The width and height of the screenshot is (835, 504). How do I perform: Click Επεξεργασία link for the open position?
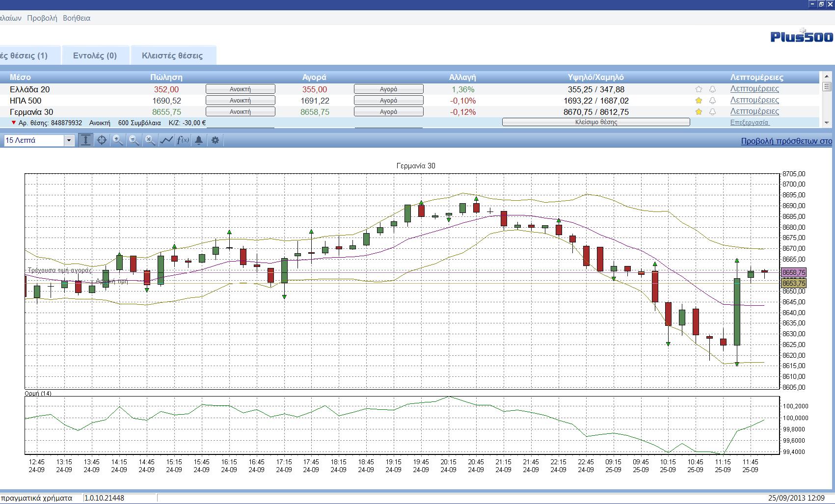pyautogui.click(x=750, y=123)
